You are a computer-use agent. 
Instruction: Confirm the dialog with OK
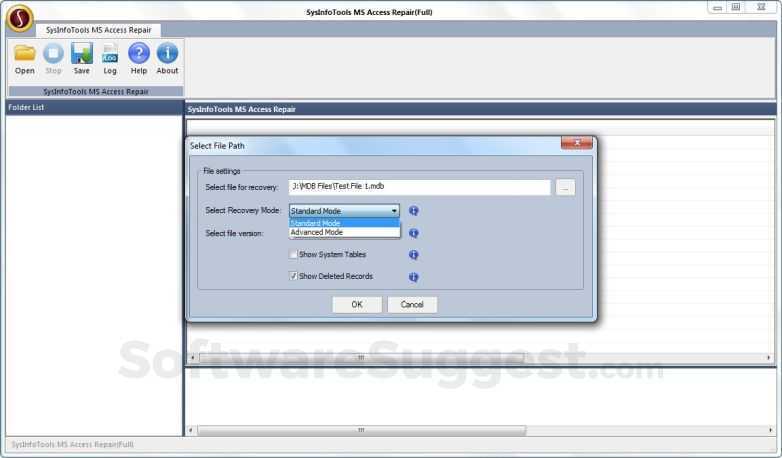[357, 304]
